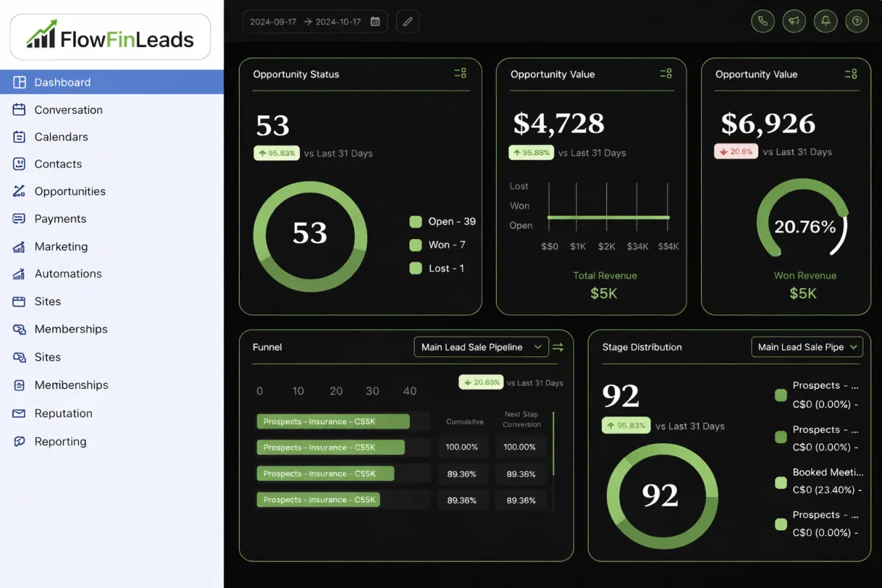Select Dashboard in the sidebar

pos(112,82)
